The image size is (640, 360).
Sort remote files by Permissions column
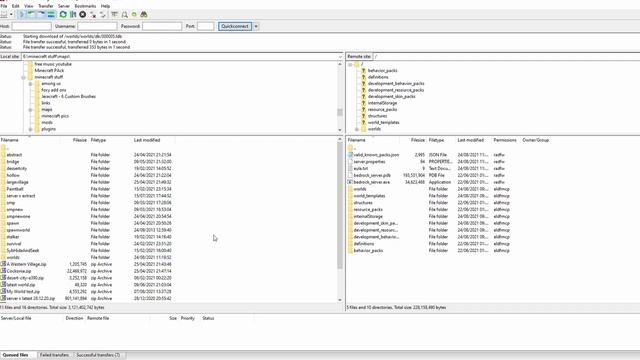point(504,140)
